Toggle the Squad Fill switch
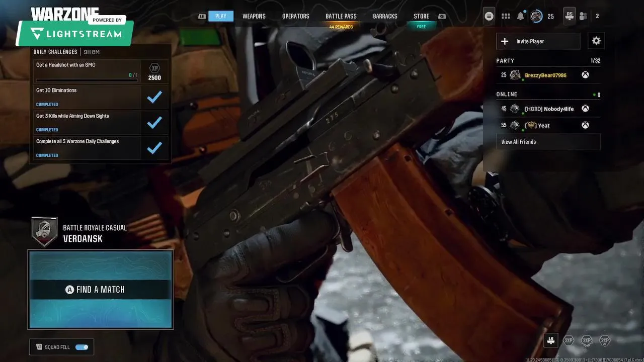The width and height of the screenshot is (644, 362). click(x=82, y=347)
